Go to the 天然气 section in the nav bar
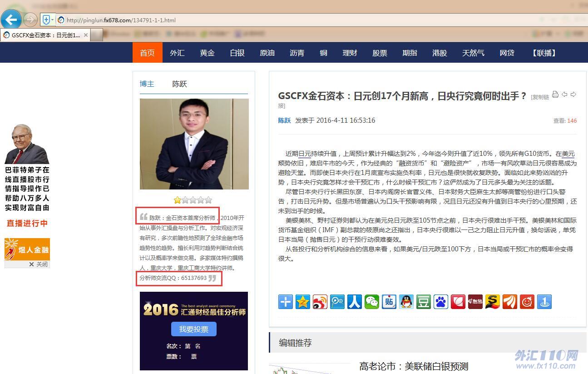The width and height of the screenshot is (588, 374). [x=473, y=53]
